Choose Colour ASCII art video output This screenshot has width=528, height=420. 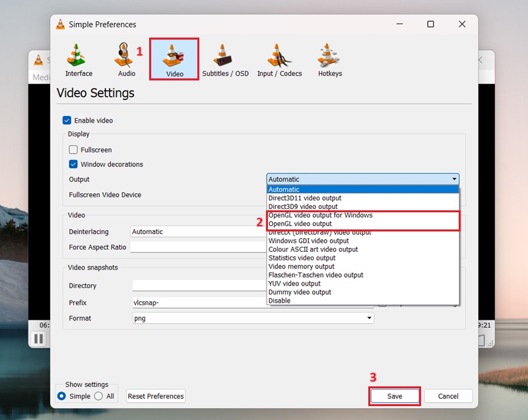[x=362, y=249]
